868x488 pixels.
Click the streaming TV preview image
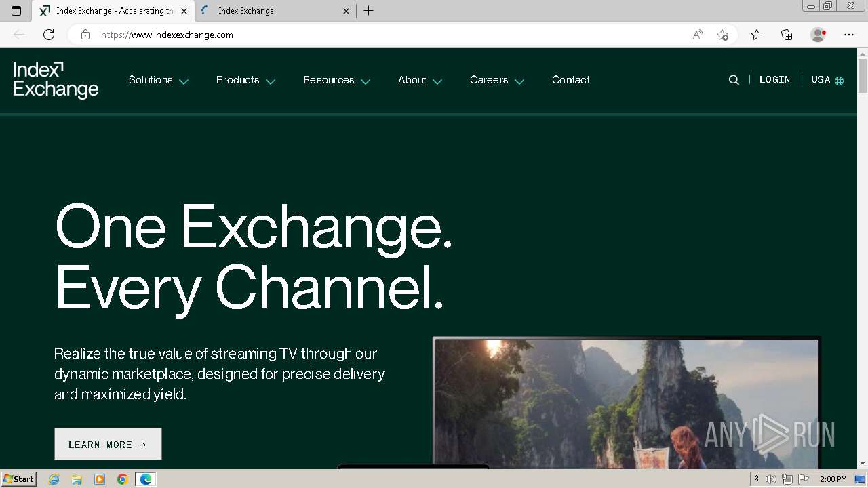[627, 403]
